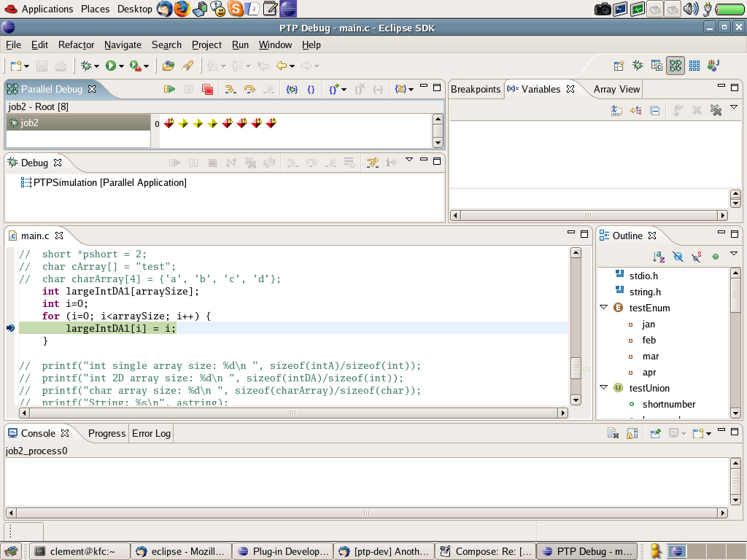Toggle Instruction Stepping Mode in Debug view

391,163
